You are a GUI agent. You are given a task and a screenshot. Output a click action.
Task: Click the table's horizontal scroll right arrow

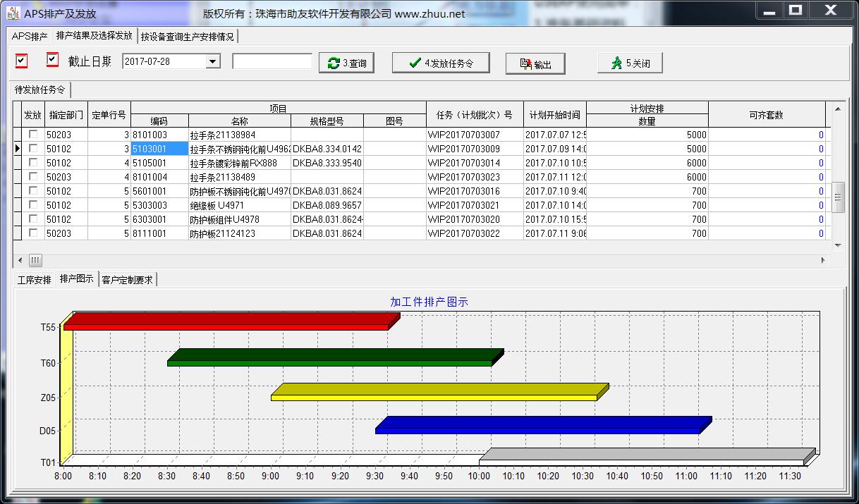pyautogui.click(x=823, y=260)
